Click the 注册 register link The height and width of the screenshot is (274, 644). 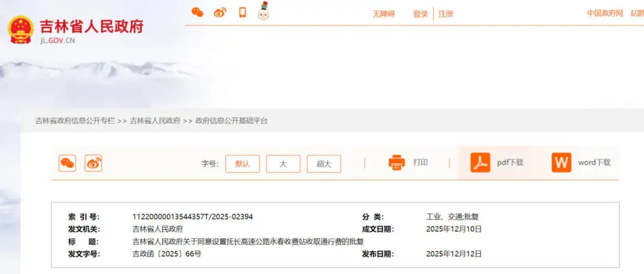(x=446, y=14)
